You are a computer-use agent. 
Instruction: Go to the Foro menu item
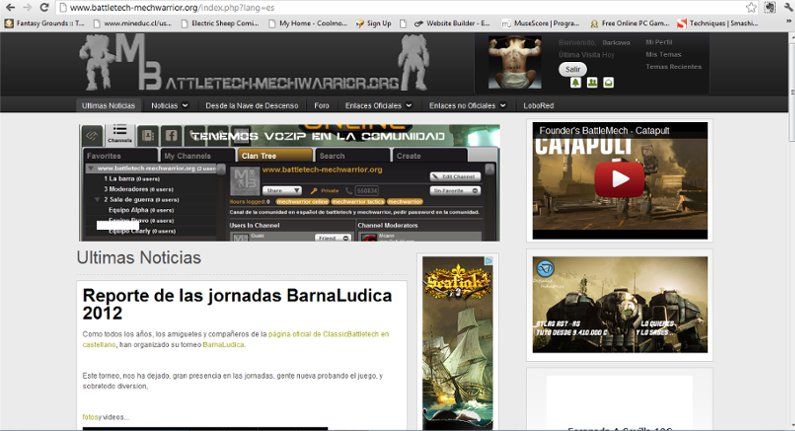point(321,105)
